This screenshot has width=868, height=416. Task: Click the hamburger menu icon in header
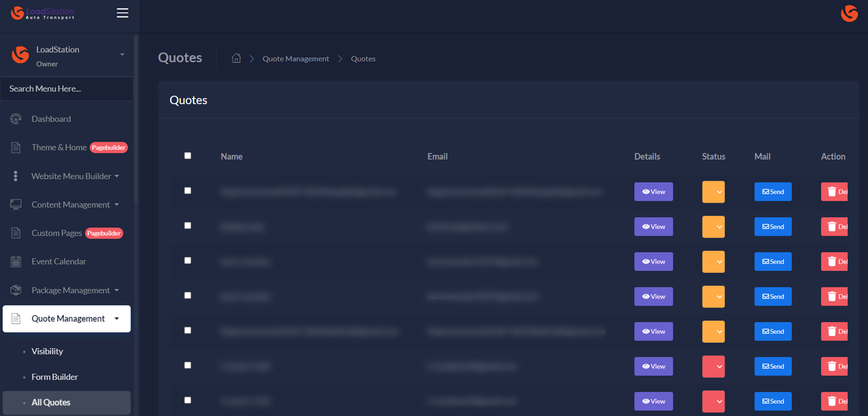[x=122, y=13]
